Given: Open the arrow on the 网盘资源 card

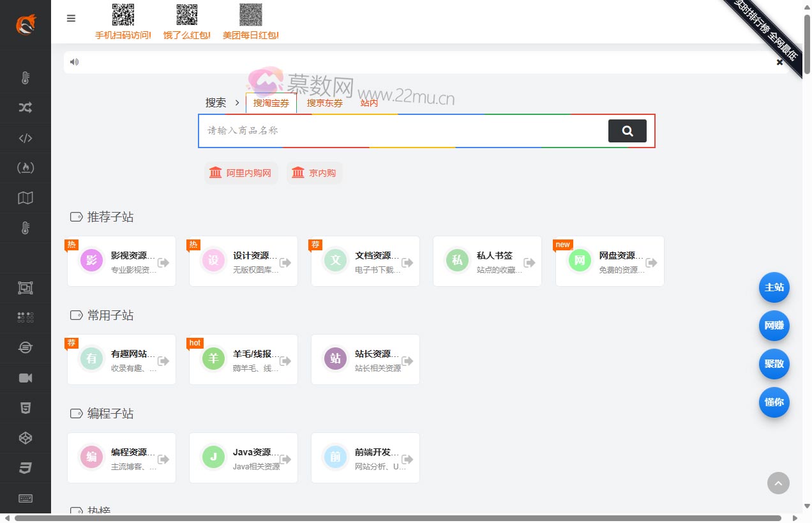Looking at the screenshot, I should pos(652,261).
